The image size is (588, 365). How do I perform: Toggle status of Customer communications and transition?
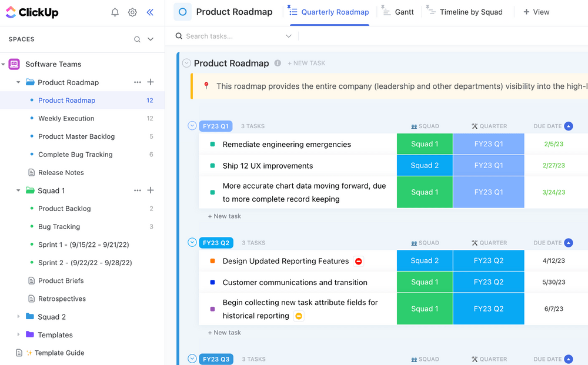(213, 282)
